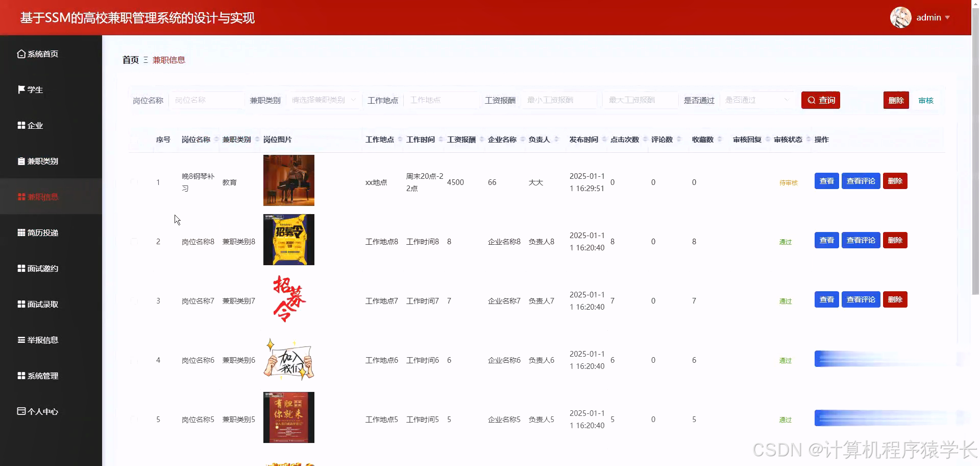Expand the admin account dropdown
980x466 pixels.
(932, 17)
